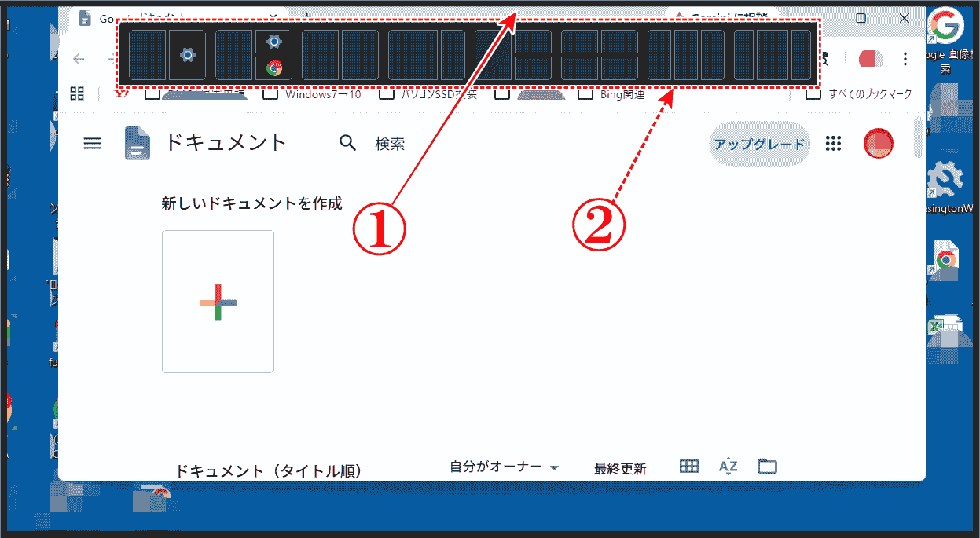This screenshot has height=538, width=980.
Task: Click the アップグレード button
Action: [760, 144]
